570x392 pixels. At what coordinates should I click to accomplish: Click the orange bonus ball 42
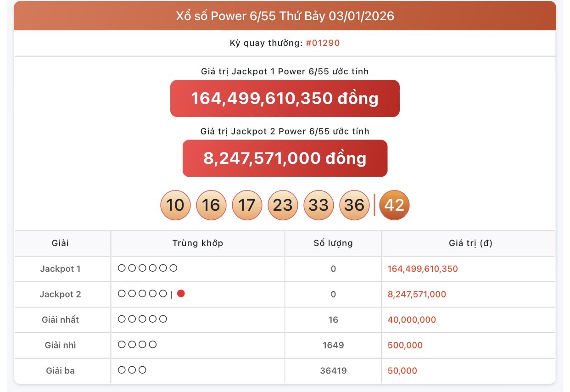click(394, 205)
